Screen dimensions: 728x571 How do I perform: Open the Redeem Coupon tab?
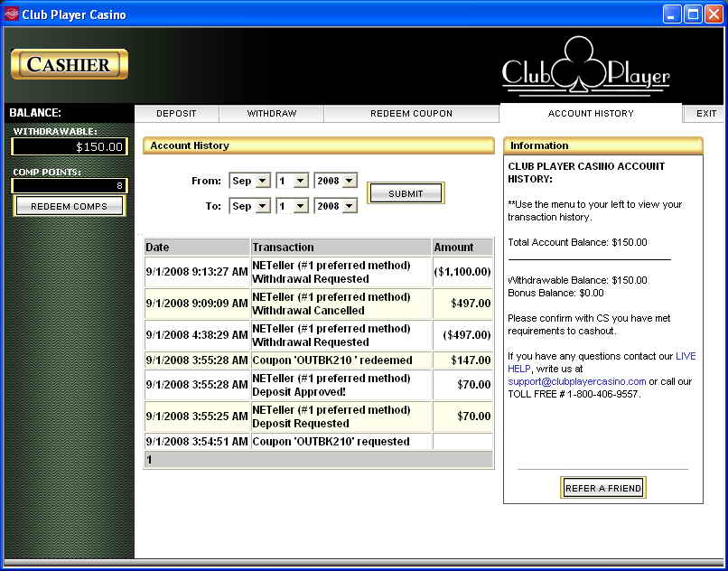[411, 113]
